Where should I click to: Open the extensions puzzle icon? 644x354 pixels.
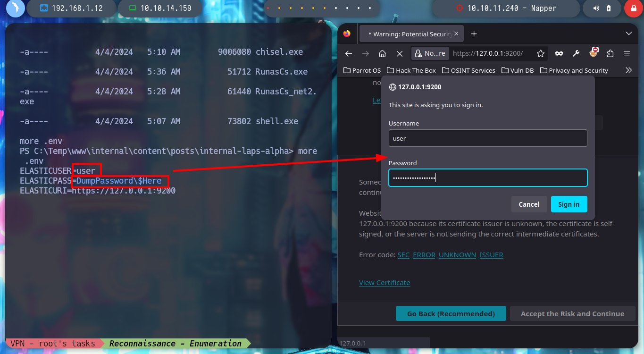pos(610,53)
